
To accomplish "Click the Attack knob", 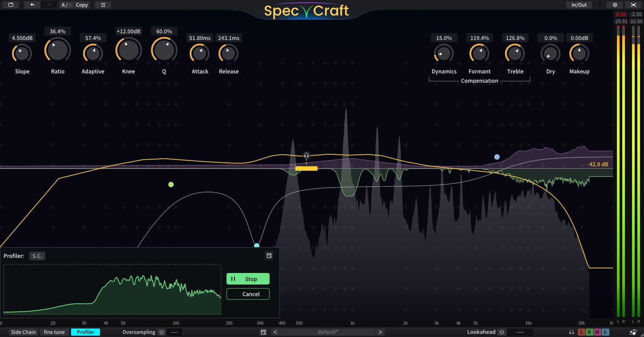I will [x=200, y=54].
